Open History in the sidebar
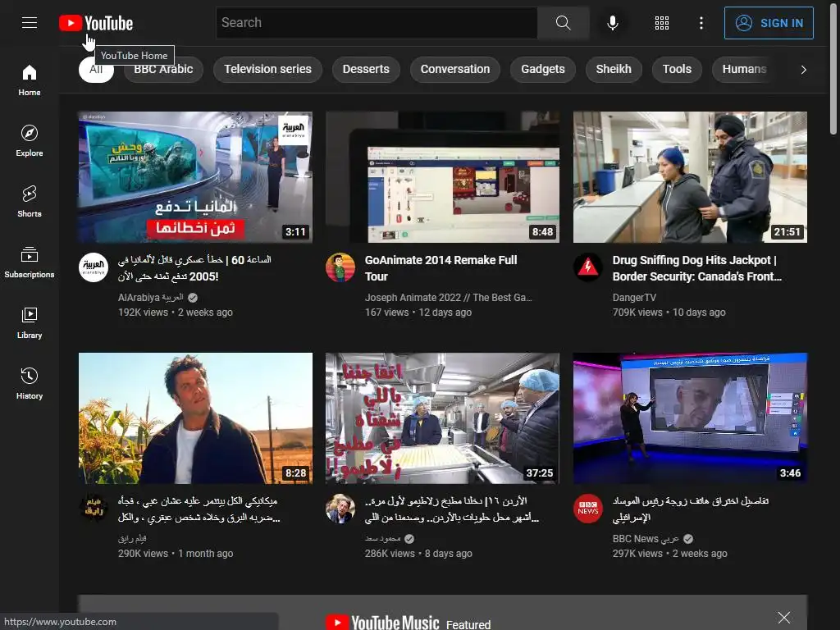 coord(30,384)
